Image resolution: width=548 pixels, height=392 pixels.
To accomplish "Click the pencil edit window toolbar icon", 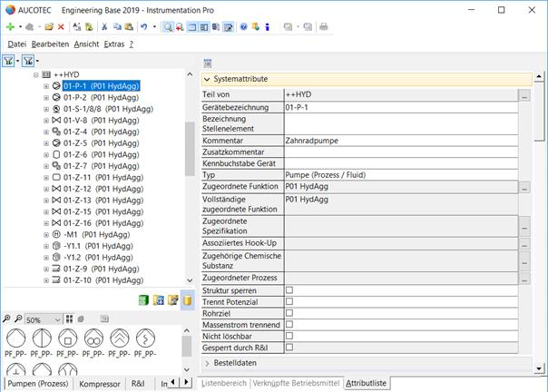I will pyautogui.click(x=229, y=27).
